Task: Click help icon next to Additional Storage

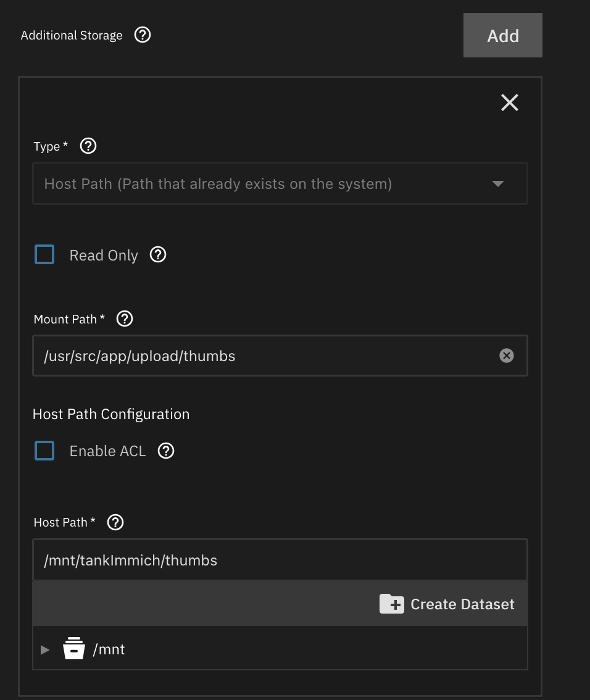Action: coord(143,35)
